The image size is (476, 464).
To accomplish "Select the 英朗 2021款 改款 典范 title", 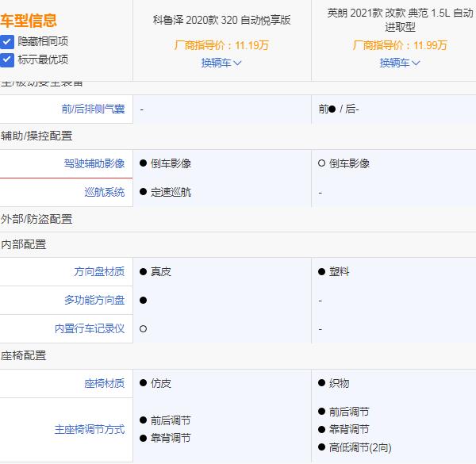I will (400, 20).
